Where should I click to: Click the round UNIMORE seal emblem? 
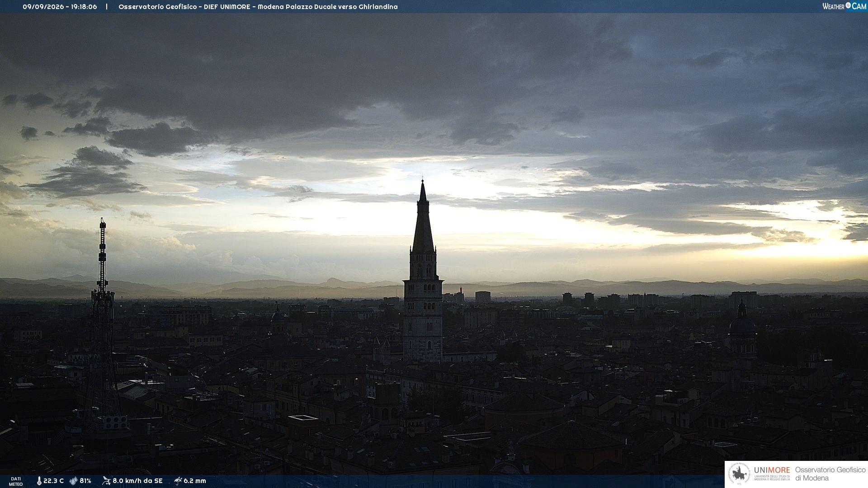point(739,474)
